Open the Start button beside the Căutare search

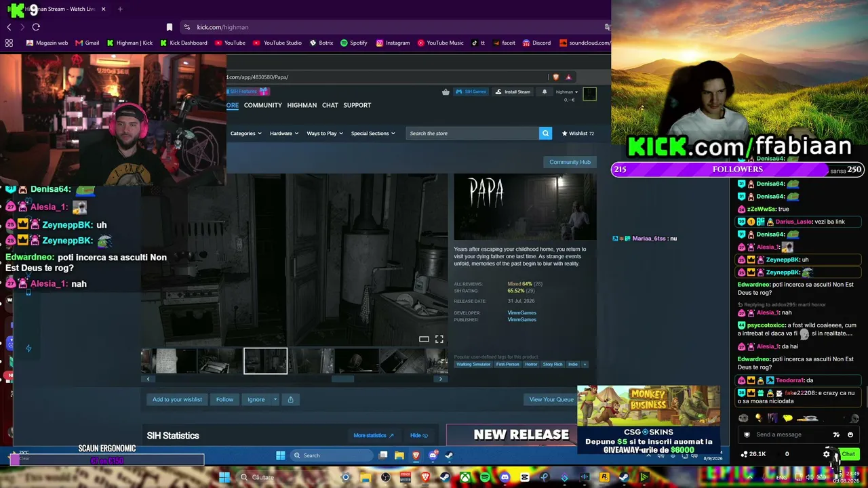[224, 477]
